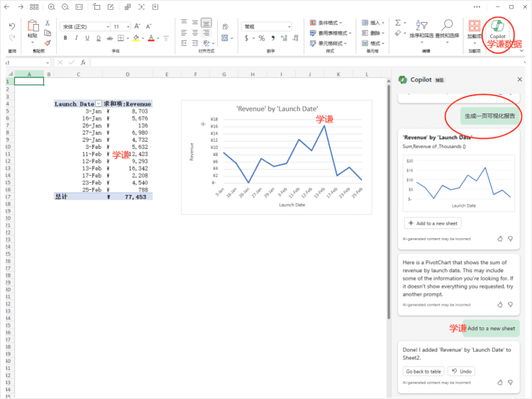Click the increase decimal icon
The image size is (532, 399).
point(284,38)
